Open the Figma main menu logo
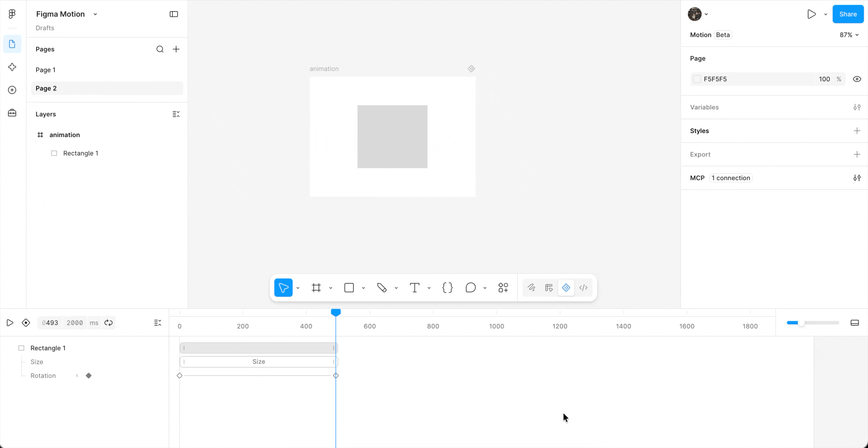 click(12, 14)
